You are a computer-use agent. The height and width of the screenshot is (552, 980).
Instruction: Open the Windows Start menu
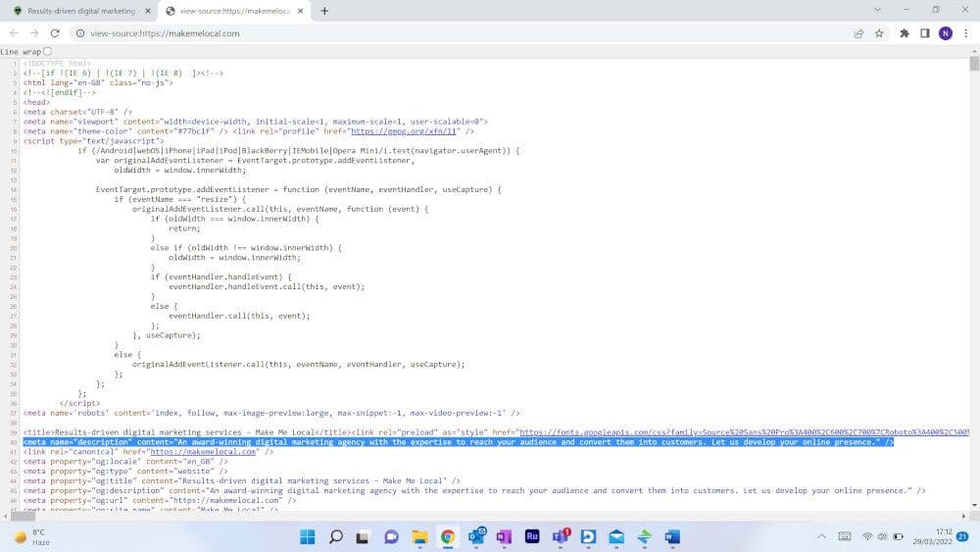coord(307,536)
